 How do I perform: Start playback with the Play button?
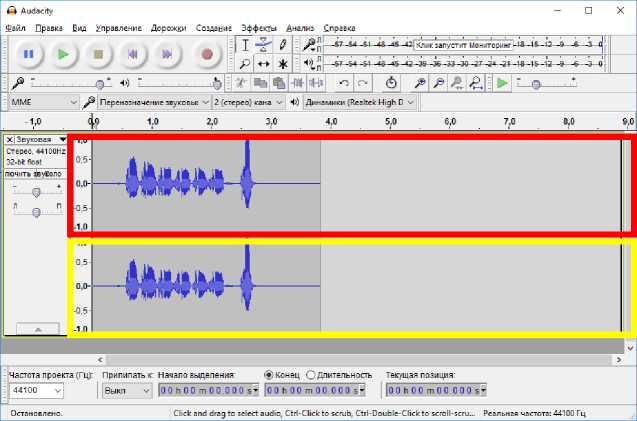click(x=63, y=54)
